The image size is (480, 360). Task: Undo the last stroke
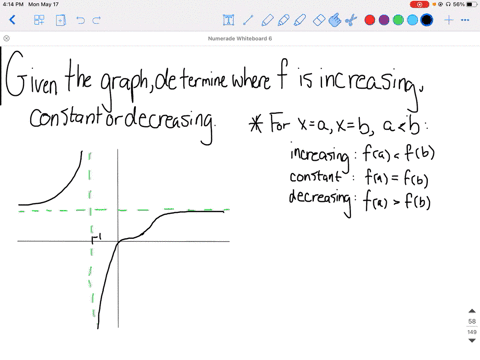tap(80, 20)
